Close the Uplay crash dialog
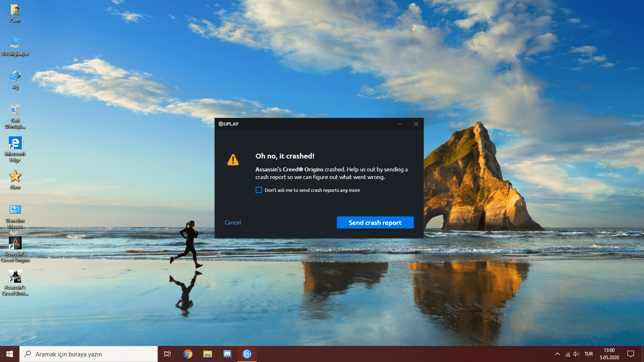 [416, 124]
